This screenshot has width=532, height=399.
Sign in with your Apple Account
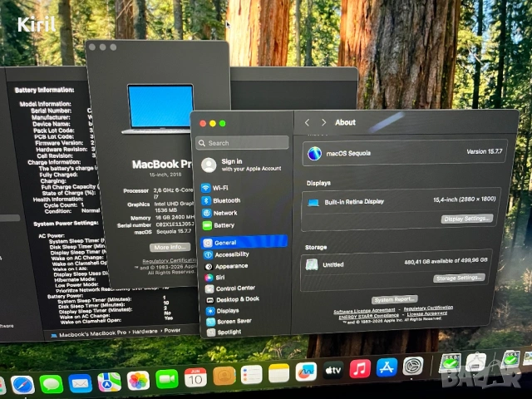[242, 165]
